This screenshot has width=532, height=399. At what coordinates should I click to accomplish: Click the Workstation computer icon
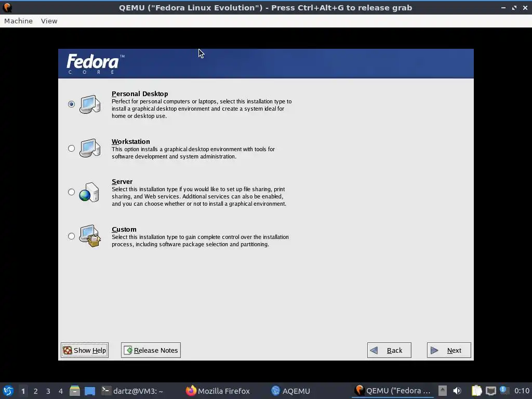pos(90,148)
